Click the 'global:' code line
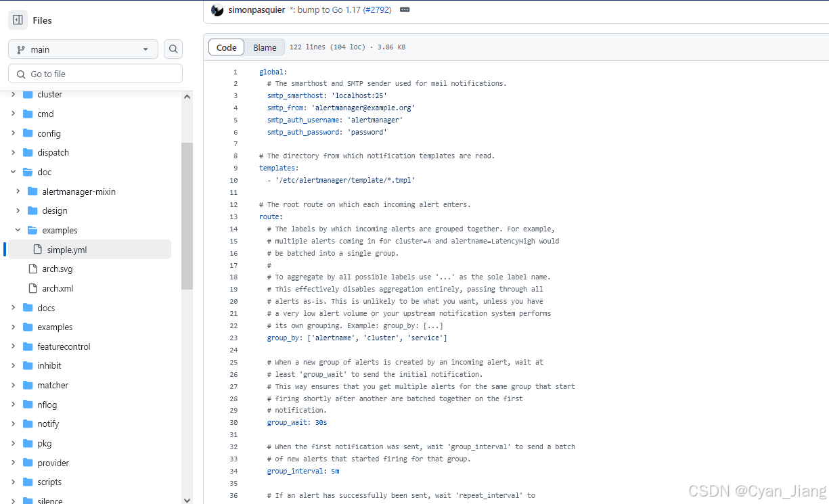Viewport: 829px width, 504px height. point(273,72)
